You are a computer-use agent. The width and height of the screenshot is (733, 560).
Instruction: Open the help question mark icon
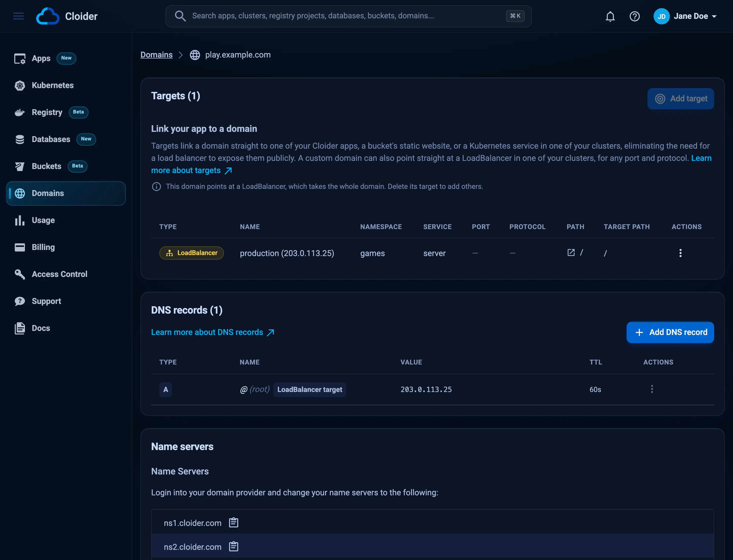[x=634, y=16]
